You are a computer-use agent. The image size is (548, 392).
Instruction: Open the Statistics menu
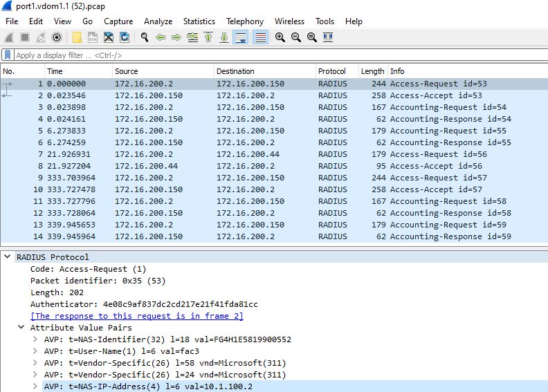199,21
